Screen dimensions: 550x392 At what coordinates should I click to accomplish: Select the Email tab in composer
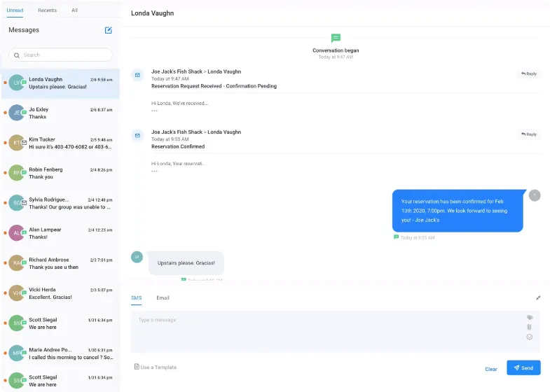click(x=163, y=297)
